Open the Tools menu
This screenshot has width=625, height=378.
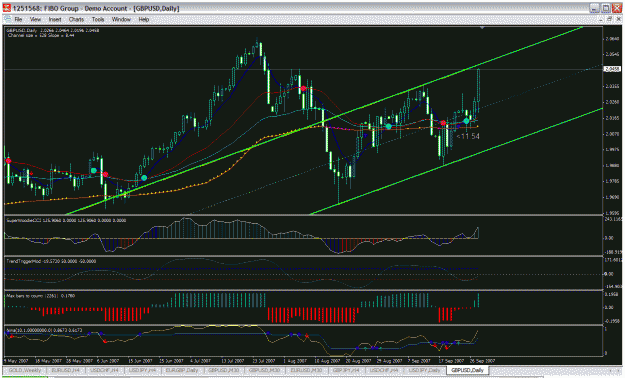(x=98, y=19)
